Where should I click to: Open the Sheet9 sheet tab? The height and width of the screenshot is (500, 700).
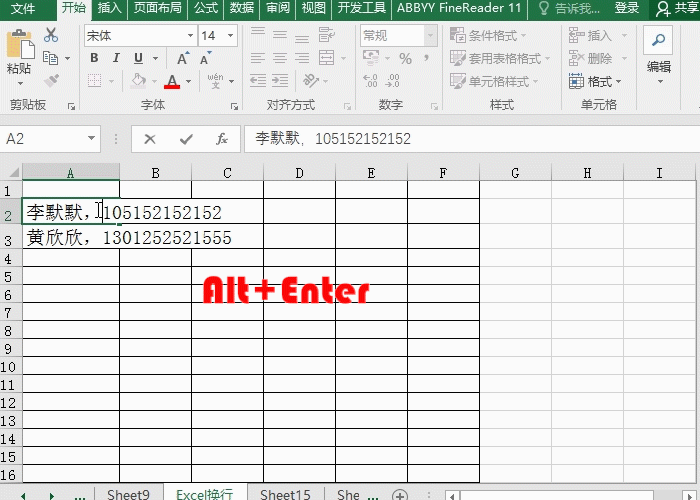tap(128, 494)
